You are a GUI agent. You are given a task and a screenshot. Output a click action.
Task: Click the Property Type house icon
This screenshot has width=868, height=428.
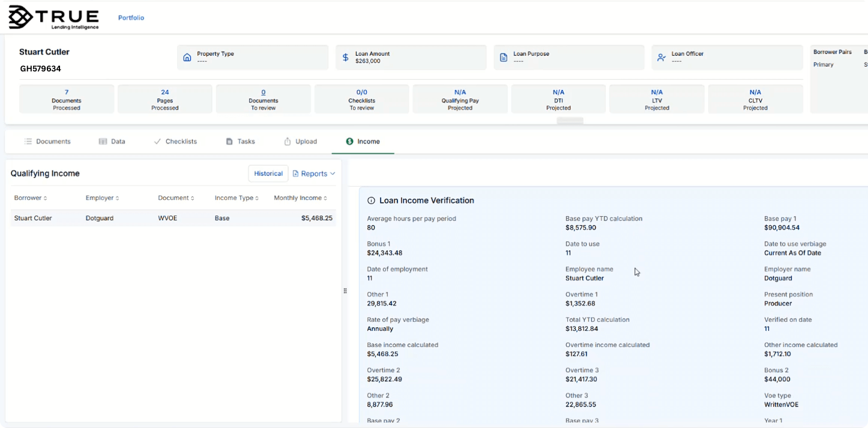click(187, 56)
